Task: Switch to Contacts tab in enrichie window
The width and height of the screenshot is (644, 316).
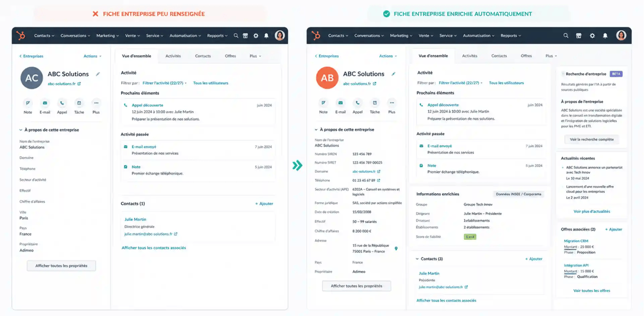Action: 499,56
